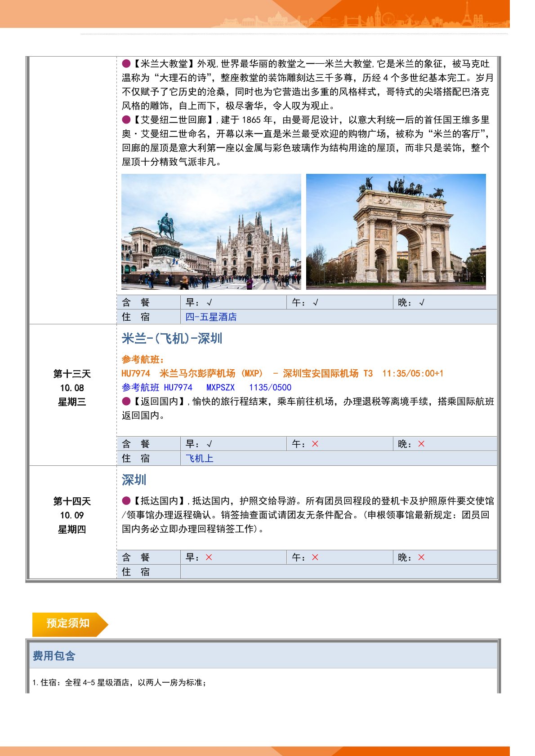
Task: Click the 米兰-(飞机)-深圳 route heading
Action: point(172,338)
